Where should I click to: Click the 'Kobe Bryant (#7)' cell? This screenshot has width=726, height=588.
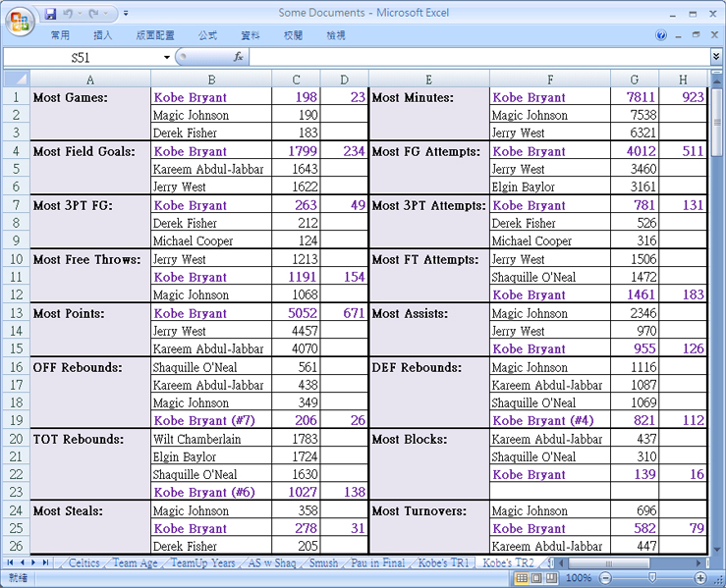211,420
